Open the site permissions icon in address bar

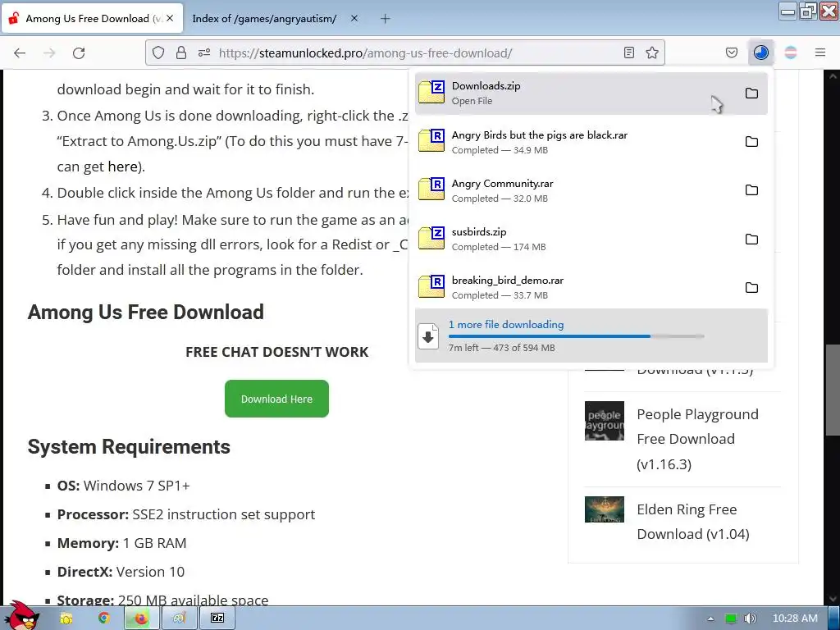(x=204, y=52)
